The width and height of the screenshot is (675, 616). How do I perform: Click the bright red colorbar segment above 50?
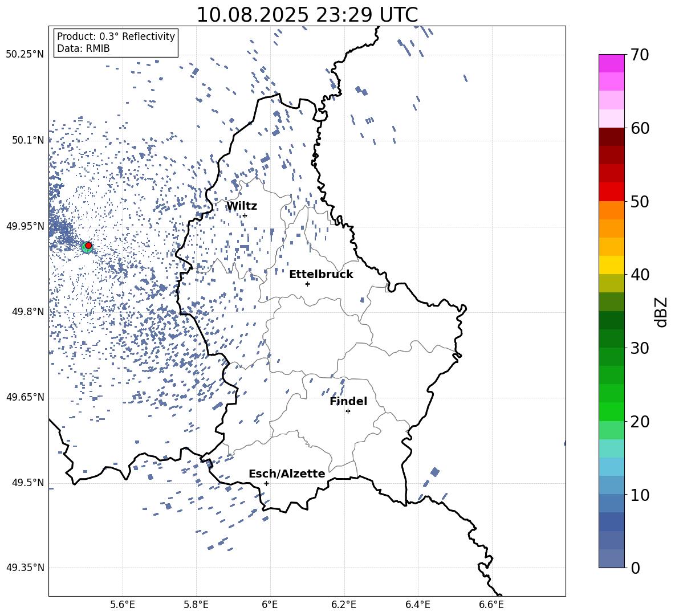coord(611,191)
